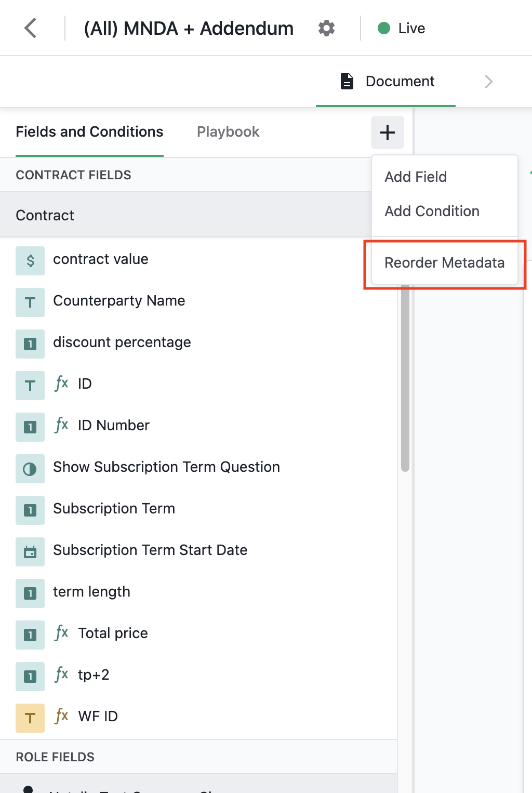Click the text icon for Counterparty Name
The image size is (532, 793).
[x=30, y=302]
